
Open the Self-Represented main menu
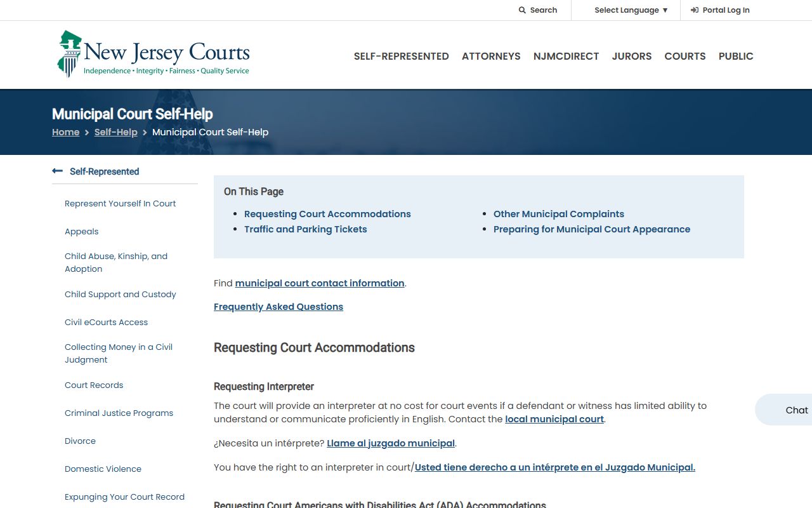pyautogui.click(x=402, y=56)
